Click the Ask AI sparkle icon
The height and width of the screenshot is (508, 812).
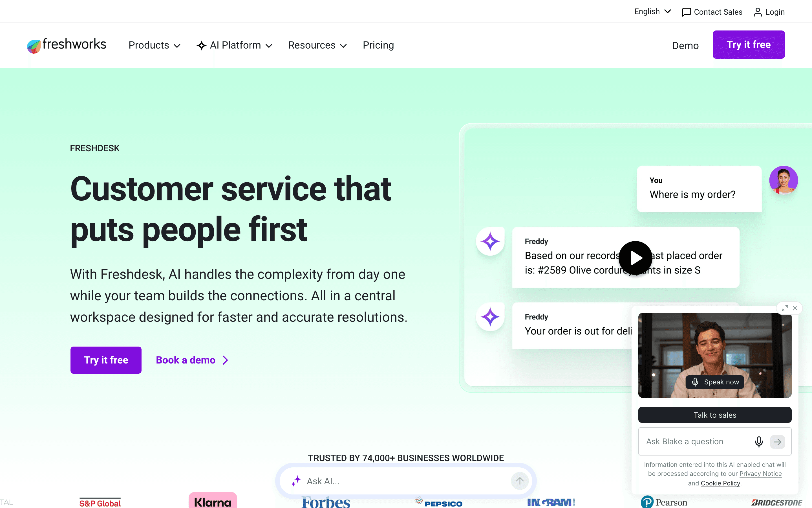point(296,481)
